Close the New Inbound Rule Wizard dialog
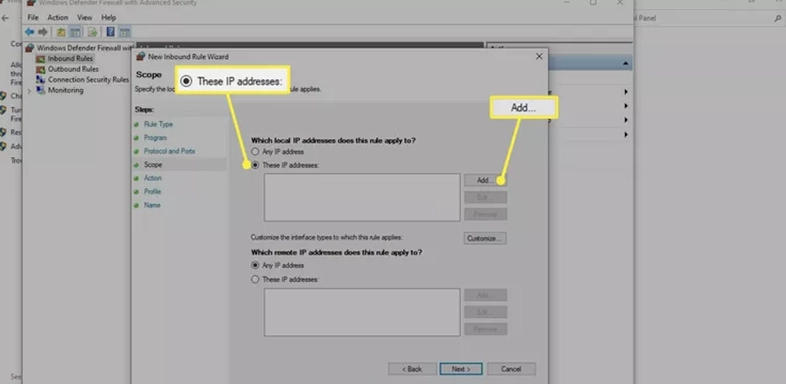The width and height of the screenshot is (786, 384). coord(539,57)
